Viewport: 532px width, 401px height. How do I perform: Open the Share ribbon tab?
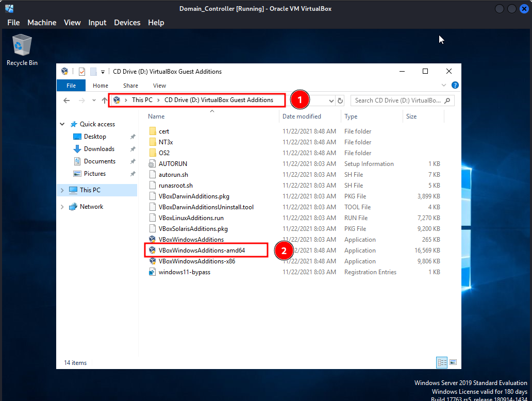click(130, 86)
